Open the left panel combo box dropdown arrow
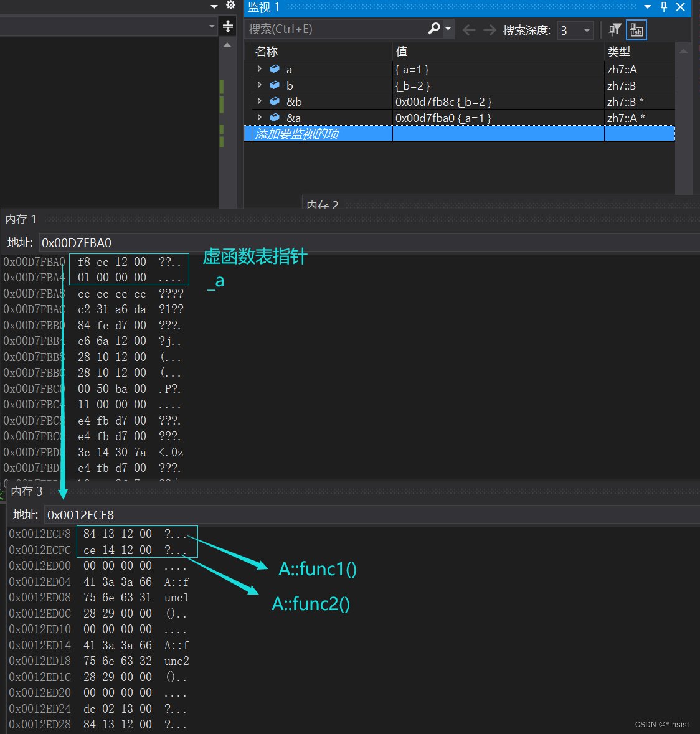Screen dimensions: 700x734 [212, 26]
